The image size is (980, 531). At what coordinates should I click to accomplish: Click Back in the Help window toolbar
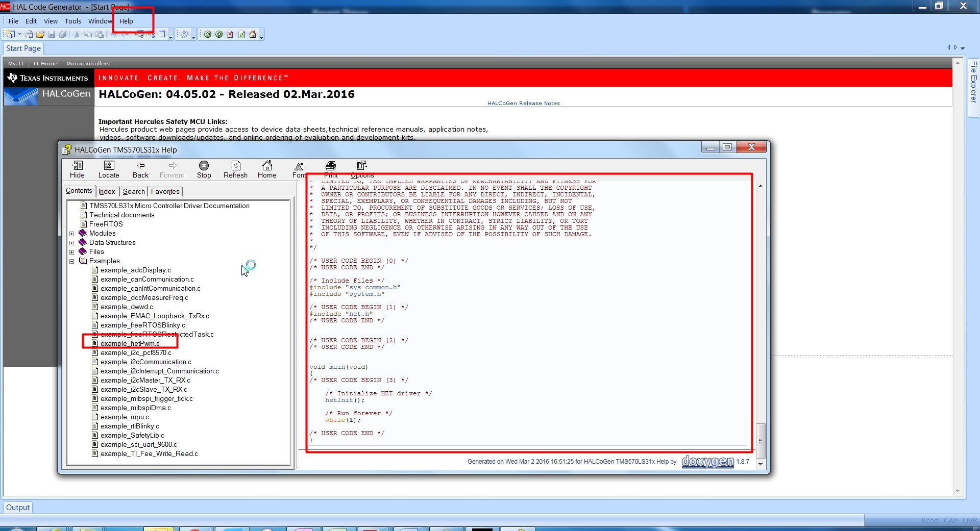[140, 170]
